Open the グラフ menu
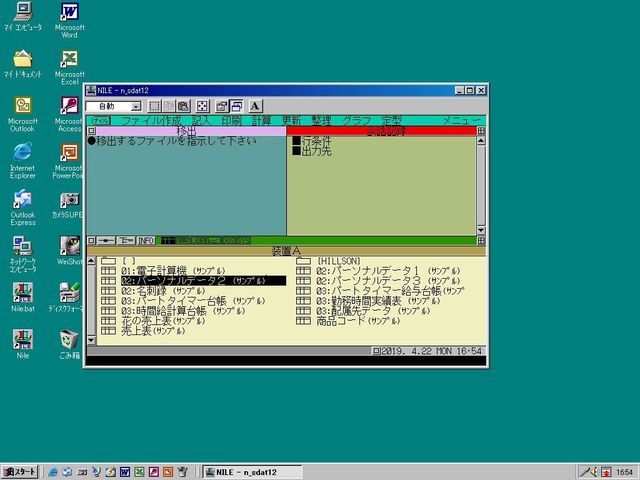Screen dimensions: 640x480 point(356,120)
